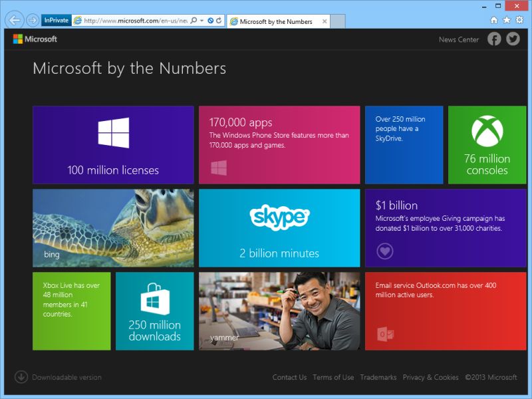The width and height of the screenshot is (532, 399).
Task: Open the Tools gear icon
Action: [519, 20]
